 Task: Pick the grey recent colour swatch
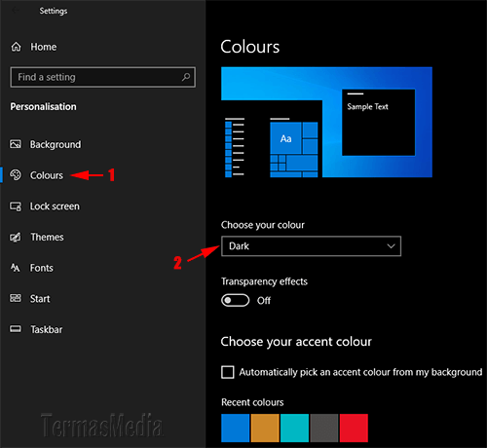(x=324, y=428)
